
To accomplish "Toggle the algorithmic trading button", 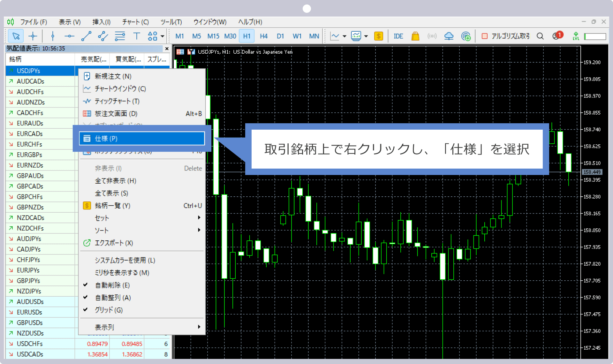I will pyautogui.click(x=505, y=36).
